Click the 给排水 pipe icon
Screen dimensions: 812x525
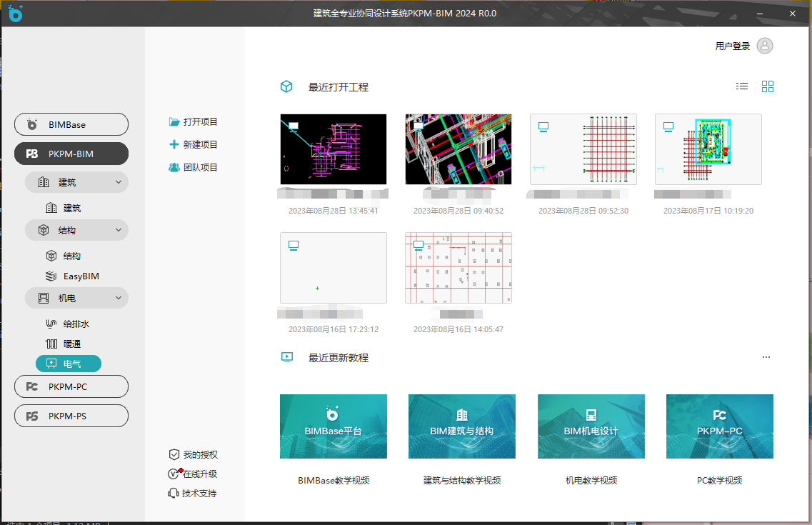pyautogui.click(x=51, y=324)
